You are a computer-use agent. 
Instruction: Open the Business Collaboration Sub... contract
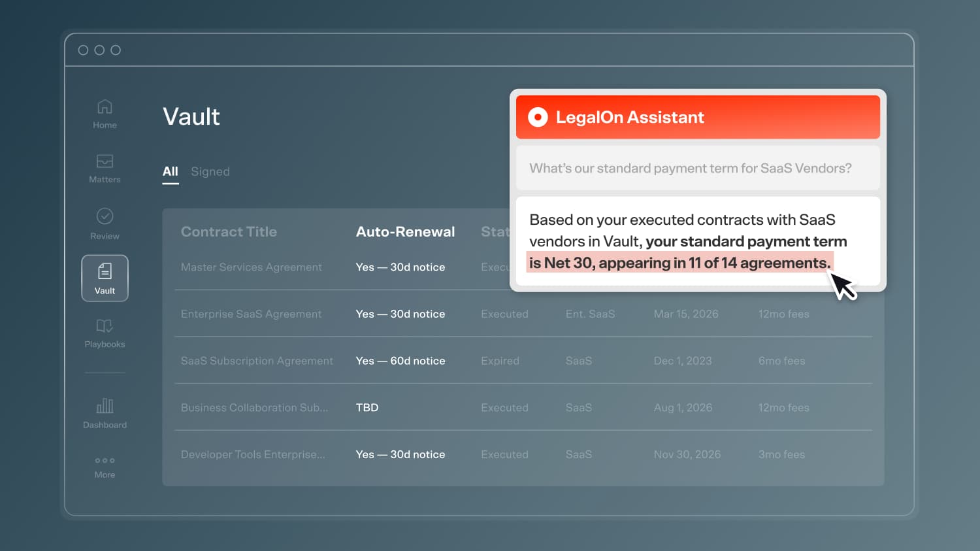(x=255, y=407)
